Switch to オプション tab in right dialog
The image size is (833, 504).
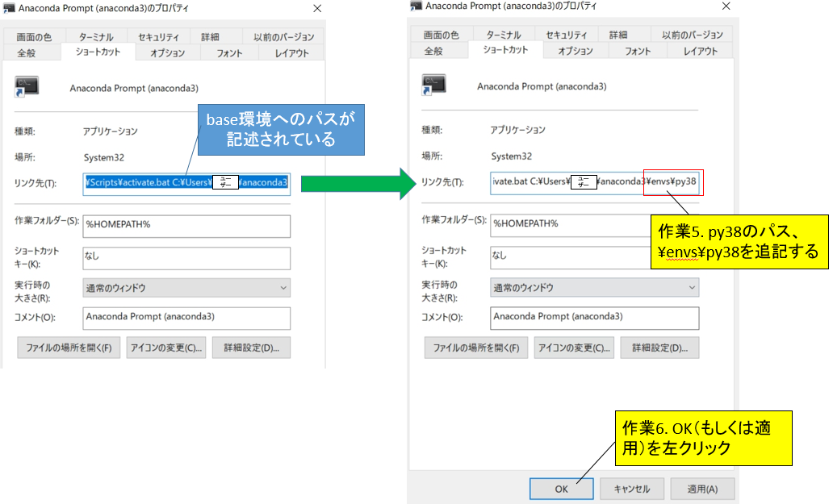tap(576, 51)
